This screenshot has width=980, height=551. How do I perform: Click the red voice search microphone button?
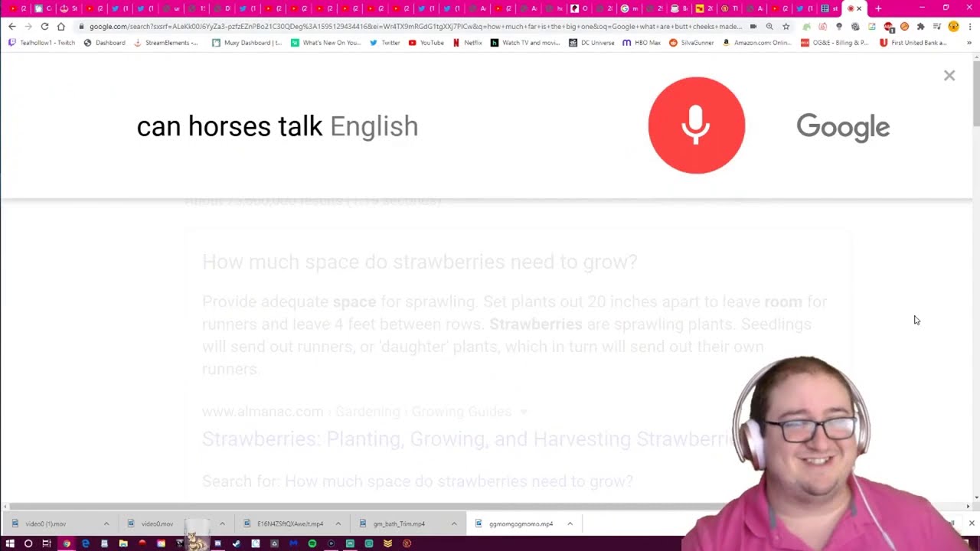696,125
